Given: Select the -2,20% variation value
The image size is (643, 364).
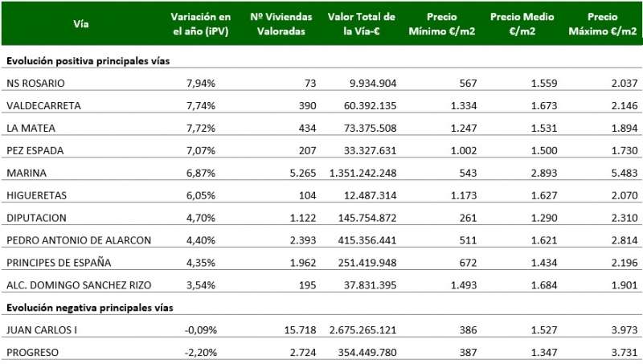Looking at the screenshot, I should click(198, 353).
